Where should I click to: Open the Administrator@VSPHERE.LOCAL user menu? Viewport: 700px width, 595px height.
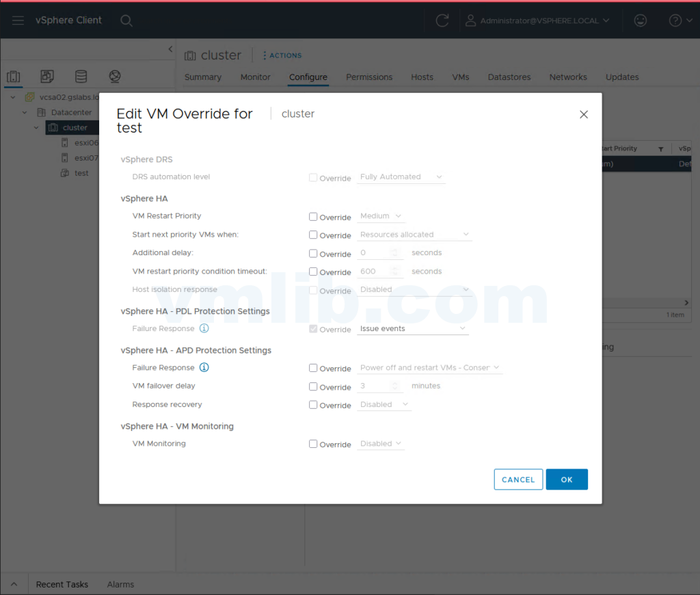tap(540, 21)
